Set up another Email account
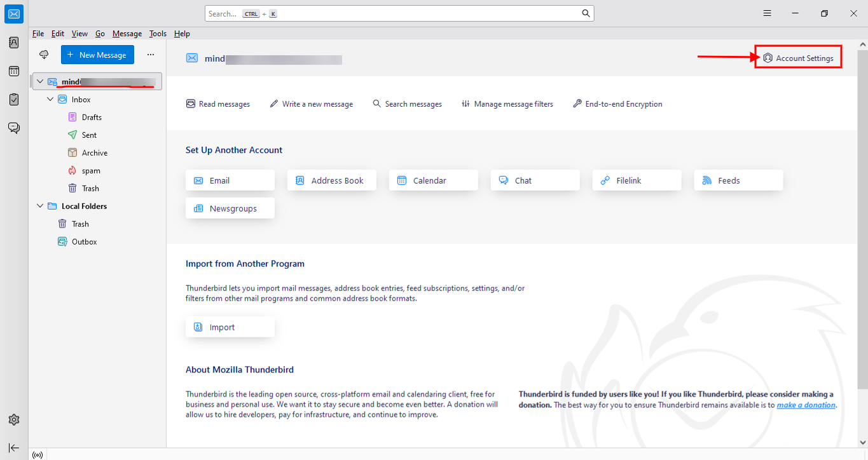This screenshot has height=460, width=868. tap(230, 180)
